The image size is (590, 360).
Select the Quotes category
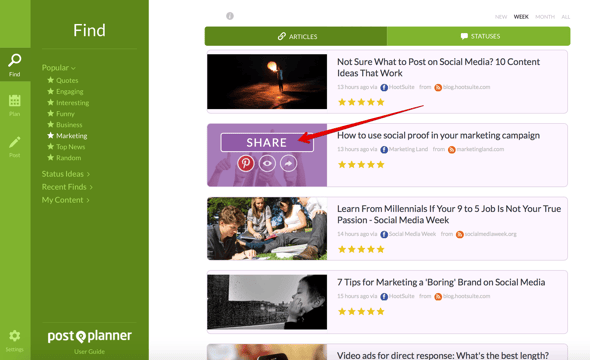[63, 80]
